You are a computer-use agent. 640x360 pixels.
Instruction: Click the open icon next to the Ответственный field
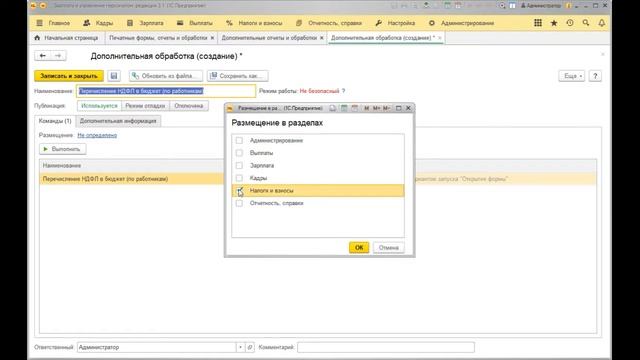(250, 347)
